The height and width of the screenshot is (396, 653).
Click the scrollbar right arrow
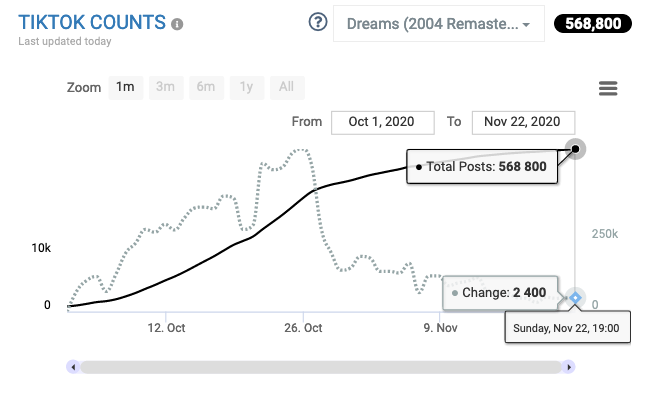(568, 367)
